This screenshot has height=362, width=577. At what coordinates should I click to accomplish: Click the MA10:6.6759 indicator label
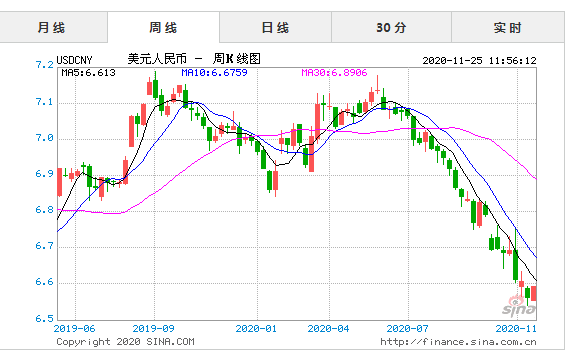(x=214, y=72)
